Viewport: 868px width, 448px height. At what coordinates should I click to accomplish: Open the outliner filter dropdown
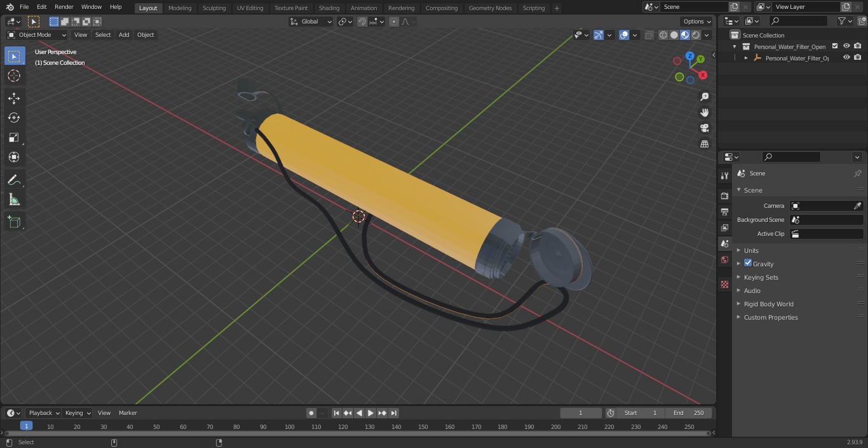[x=844, y=21]
